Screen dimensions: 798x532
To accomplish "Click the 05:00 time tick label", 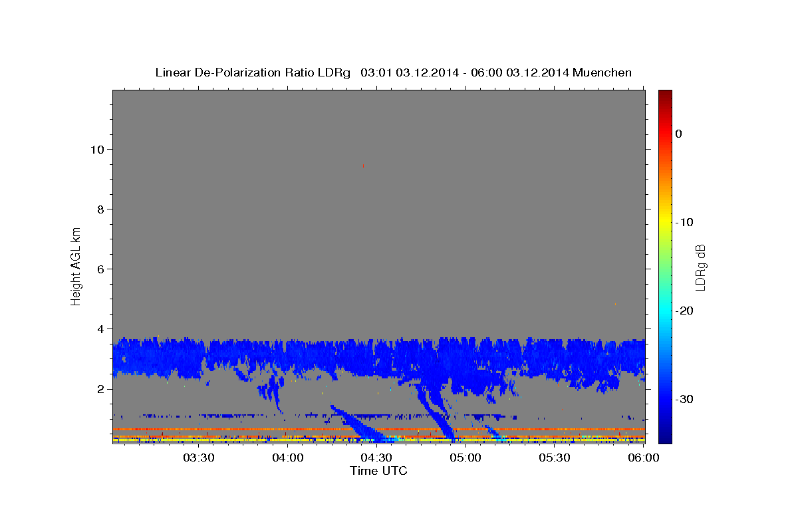I will pos(465,458).
